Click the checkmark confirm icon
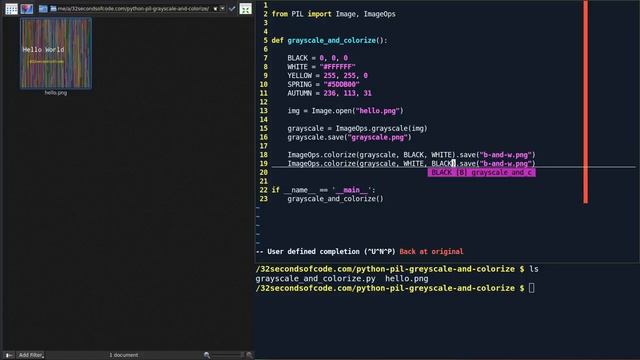Screen dimensions: 640x360 pyautogui.click(x=232, y=9)
